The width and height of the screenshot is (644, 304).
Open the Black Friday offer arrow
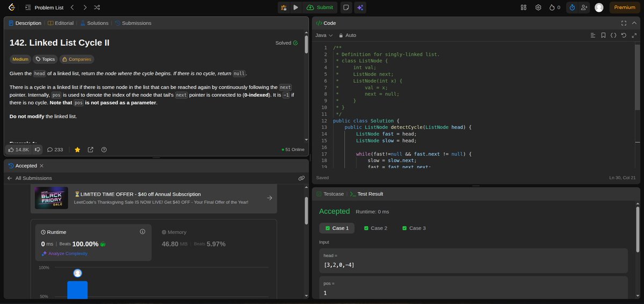coord(270,198)
